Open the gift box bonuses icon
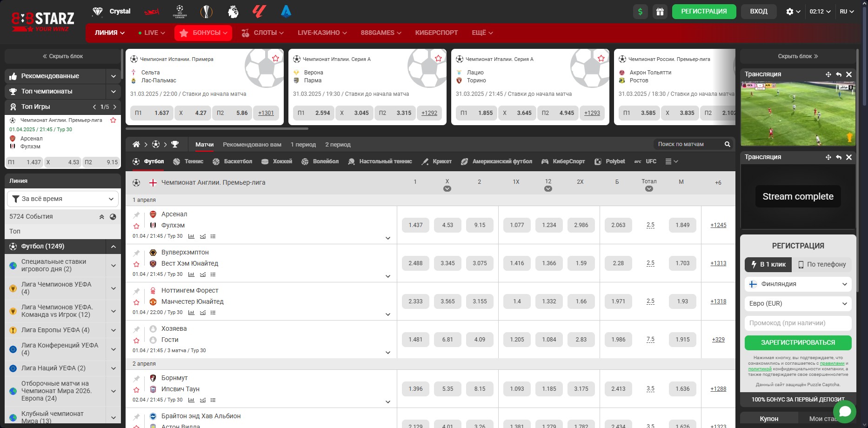868x428 pixels. click(660, 12)
